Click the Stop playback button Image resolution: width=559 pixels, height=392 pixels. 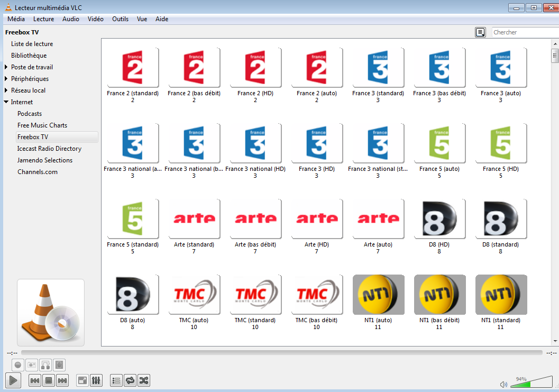pyautogui.click(x=49, y=380)
